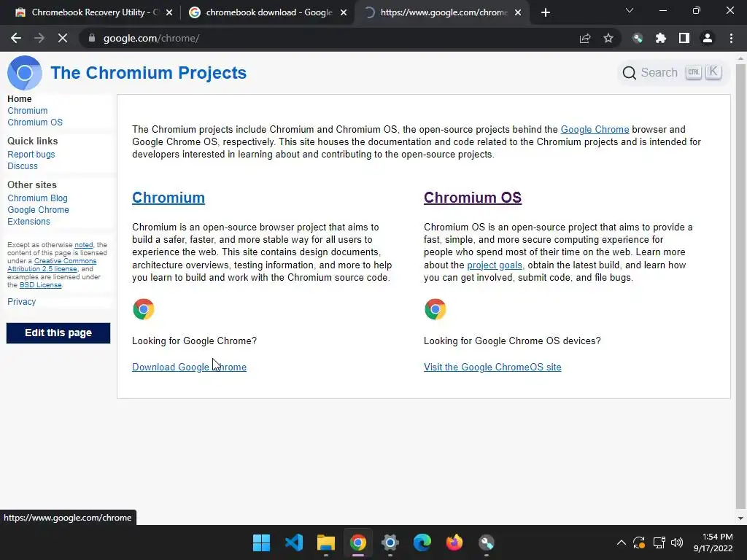Open the volume control in system tray
The height and width of the screenshot is (560, 747).
point(677,542)
